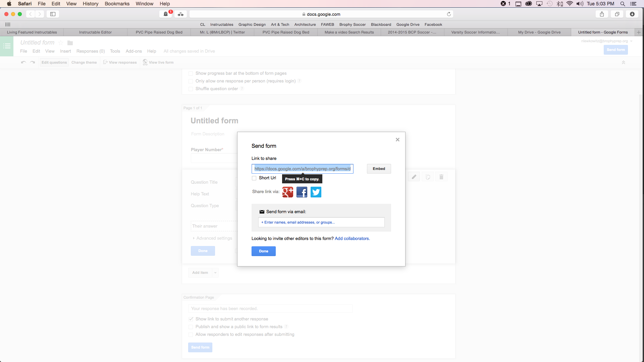
Task: Share the form link via Facebook
Action: [302, 192]
